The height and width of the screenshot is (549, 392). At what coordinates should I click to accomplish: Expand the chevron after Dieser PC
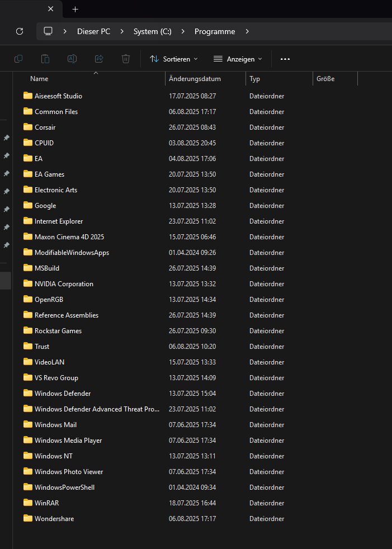(122, 31)
